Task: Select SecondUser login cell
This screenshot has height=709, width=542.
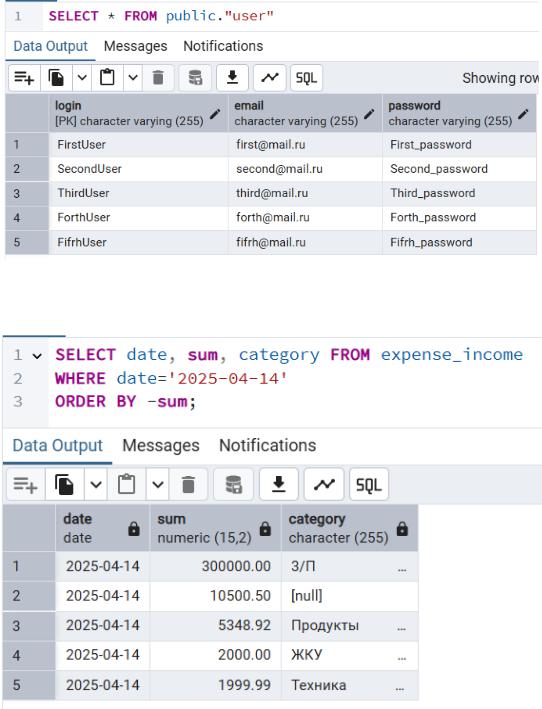Action: [x=138, y=169]
